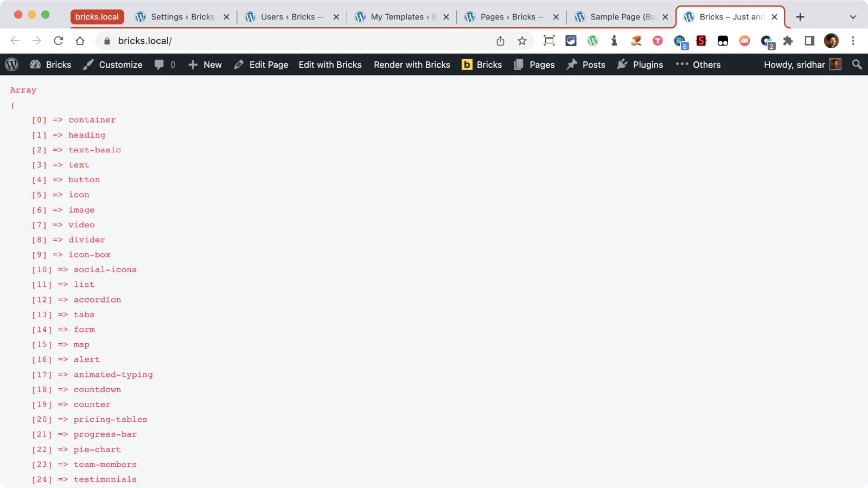This screenshot has width=868, height=488.
Task: Open the New content menu
Action: click(x=205, y=65)
